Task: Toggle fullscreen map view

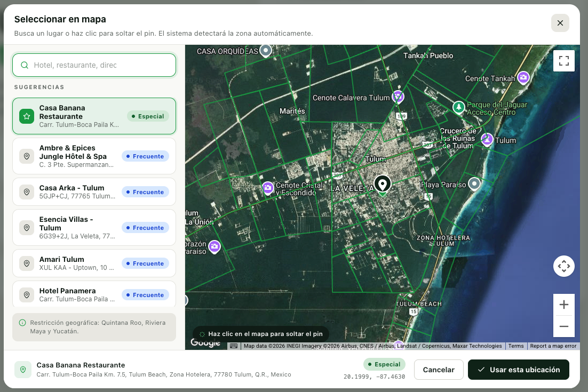Action: (x=563, y=61)
